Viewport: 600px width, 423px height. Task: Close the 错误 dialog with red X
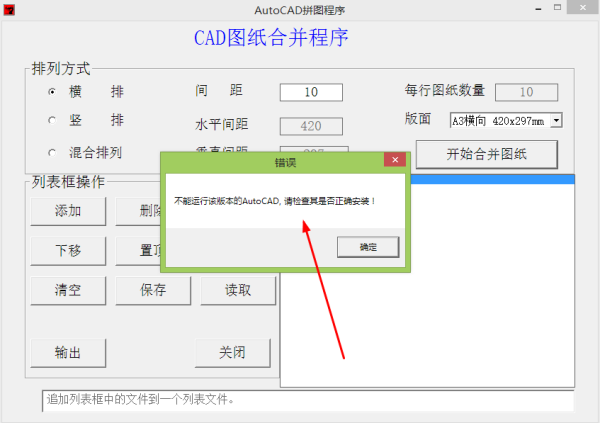tap(395, 160)
